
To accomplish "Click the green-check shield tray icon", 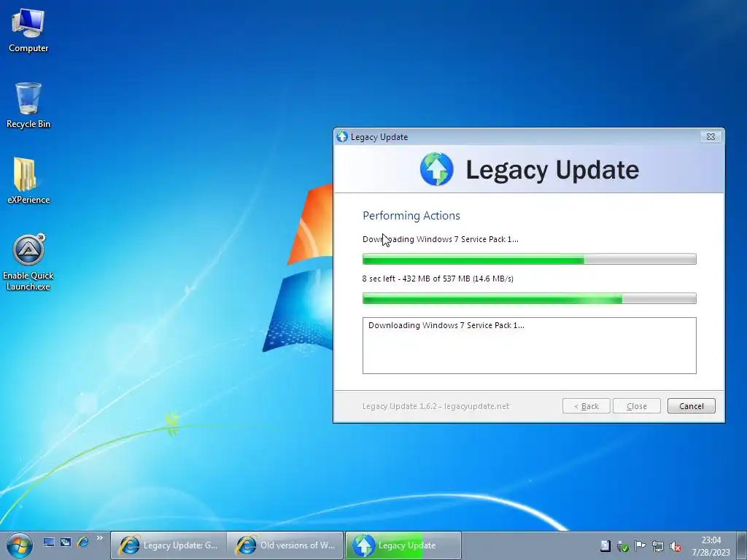I will 622,546.
